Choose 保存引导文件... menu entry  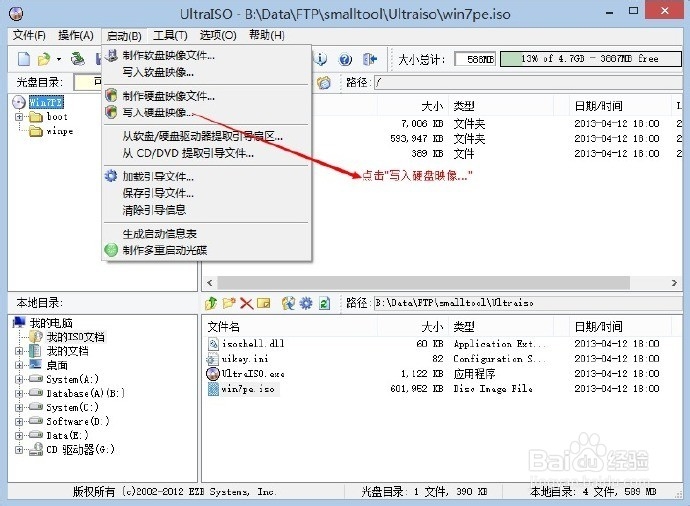click(x=207, y=193)
